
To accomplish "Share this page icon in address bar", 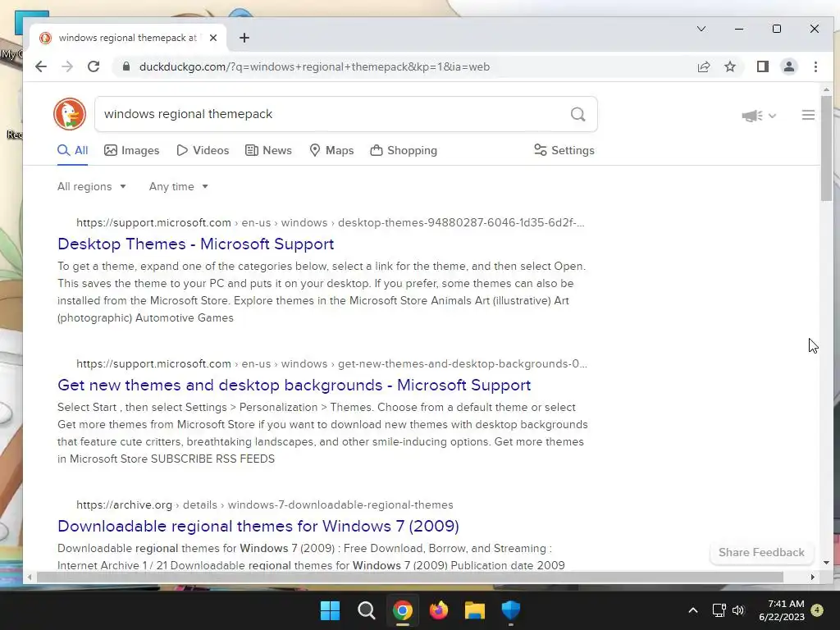I will click(x=703, y=66).
